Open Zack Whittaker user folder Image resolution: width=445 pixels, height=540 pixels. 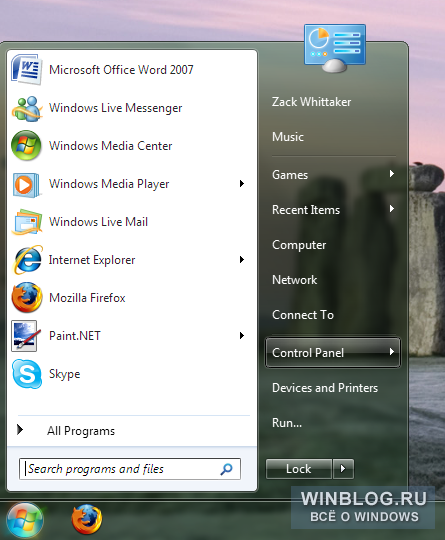(x=311, y=102)
